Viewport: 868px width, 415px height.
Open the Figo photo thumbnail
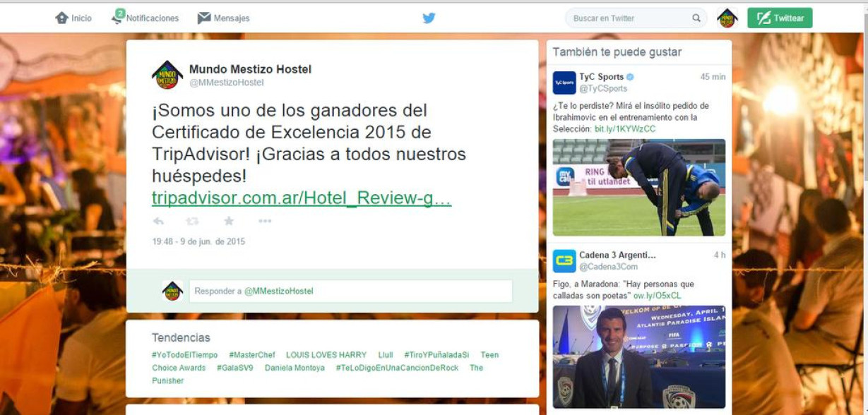638,356
